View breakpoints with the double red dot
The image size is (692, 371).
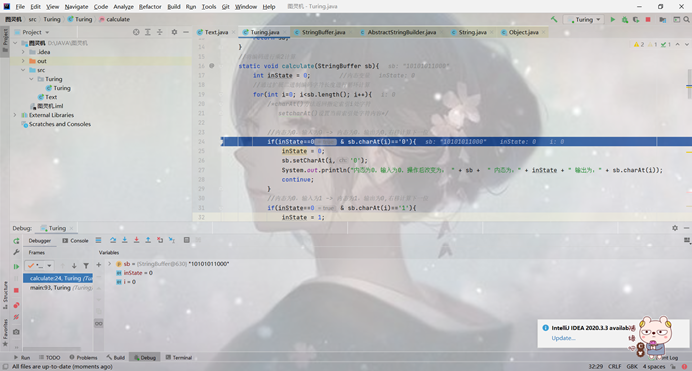[x=16, y=305]
